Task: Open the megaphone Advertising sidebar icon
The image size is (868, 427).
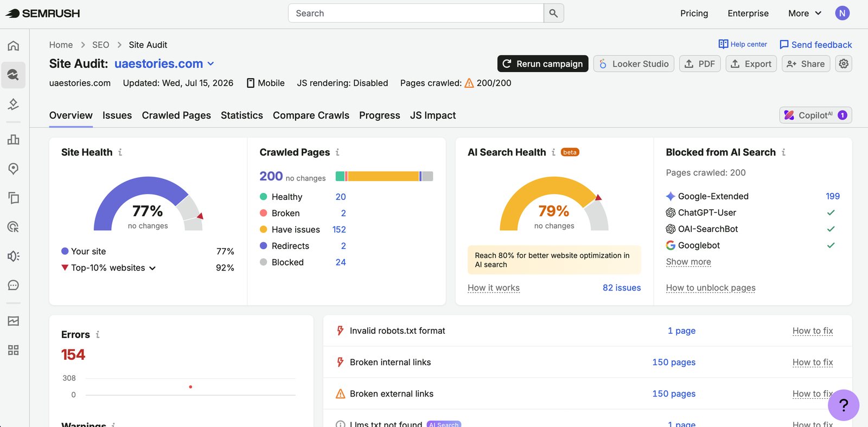Action: [x=14, y=256]
